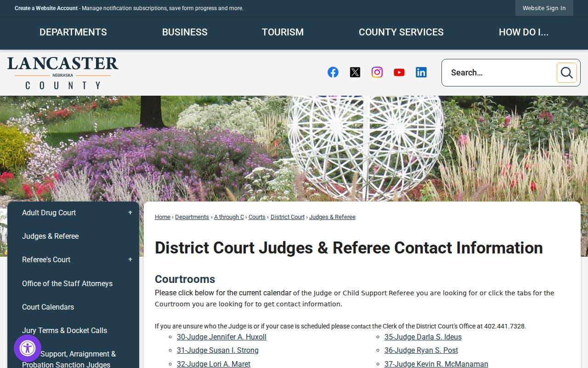Open 37-Judge Kevin R. McManaman calendar
Screen dimensions: 588x368
point(436,364)
